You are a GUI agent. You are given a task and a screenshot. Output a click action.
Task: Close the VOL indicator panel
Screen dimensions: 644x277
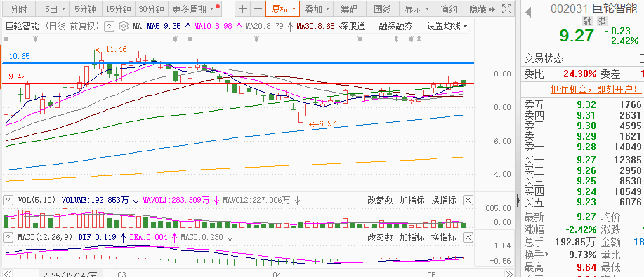pyautogui.click(x=468, y=201)
